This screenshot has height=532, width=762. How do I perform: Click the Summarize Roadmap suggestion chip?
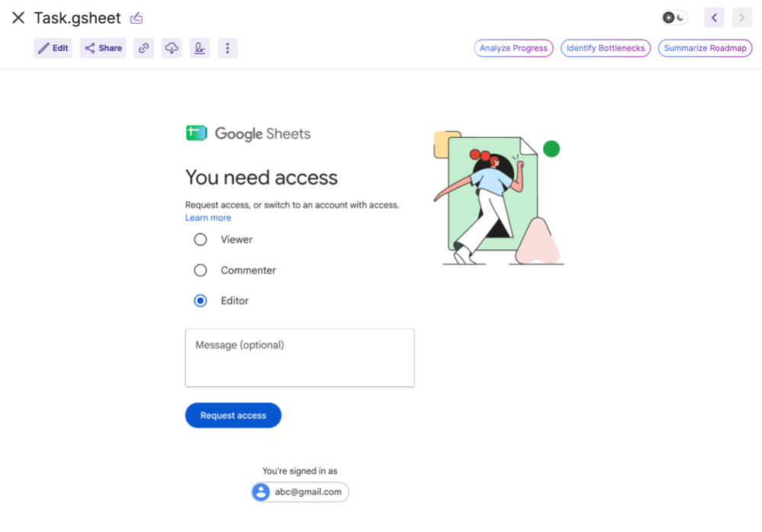[x=705, y=48]
